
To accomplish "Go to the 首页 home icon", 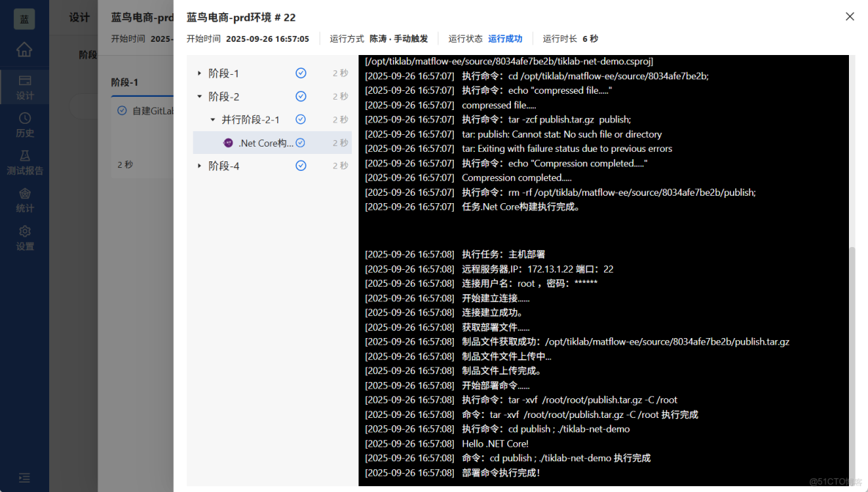I will point(24,49).
